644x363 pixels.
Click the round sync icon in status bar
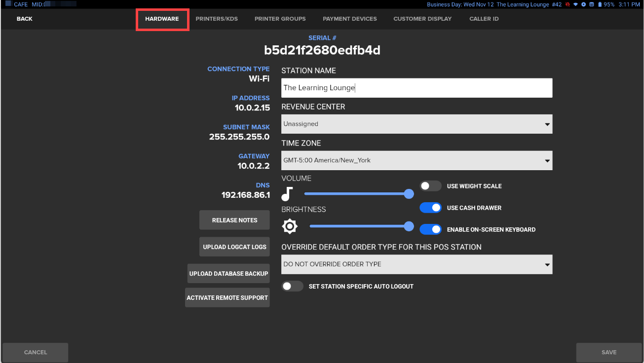583,4
